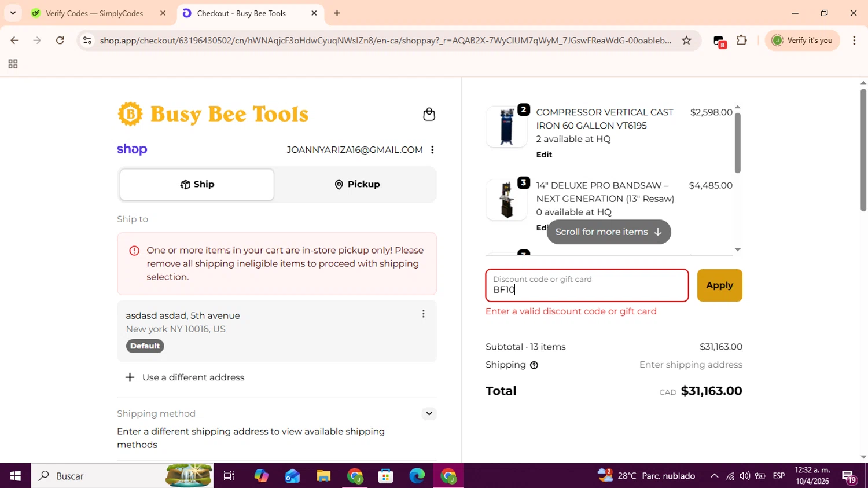Select the Ship delivery option

[197, 185]
